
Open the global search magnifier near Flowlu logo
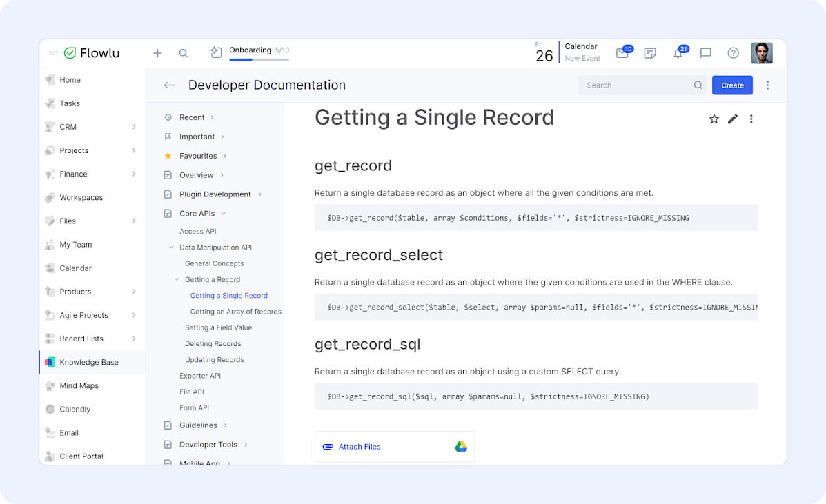click(x=183, y=52)
